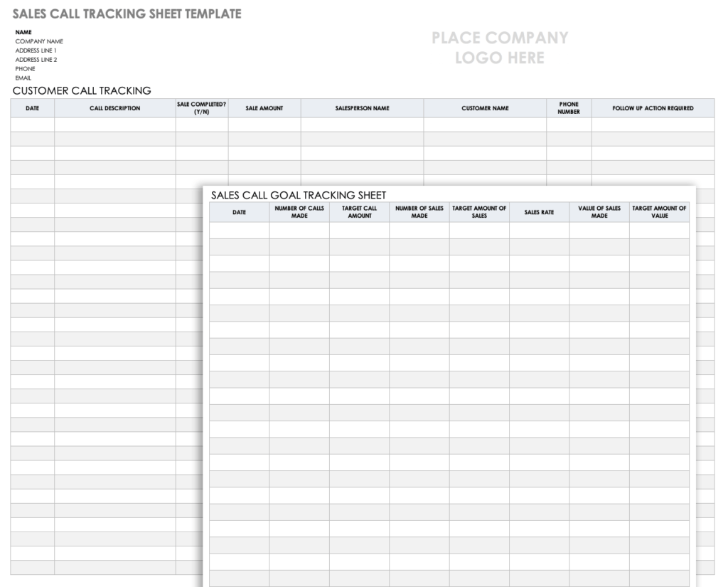Select the EMAIL field

pyautogui.click(x=21, y=78)
